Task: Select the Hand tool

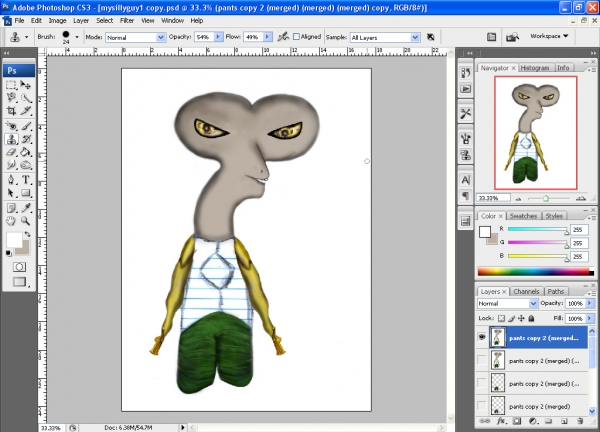Action: 11,221
